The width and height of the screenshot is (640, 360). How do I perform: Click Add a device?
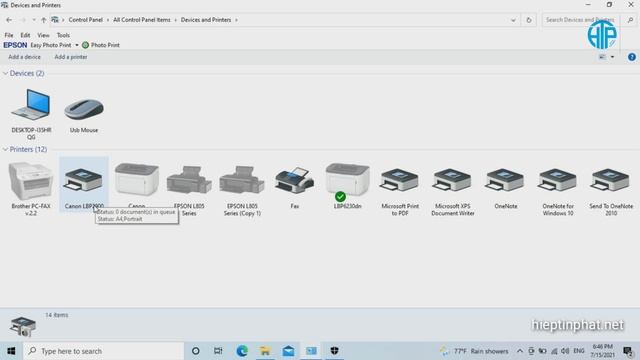(x=24, y=57)
